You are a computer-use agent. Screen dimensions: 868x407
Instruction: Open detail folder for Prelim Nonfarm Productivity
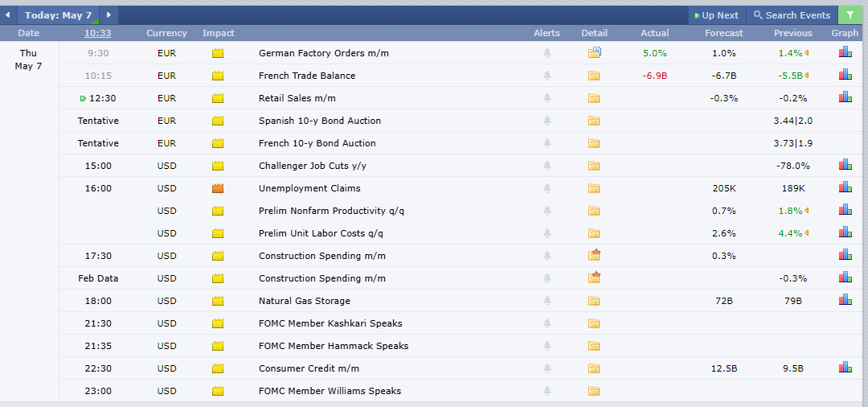point(594,211)
